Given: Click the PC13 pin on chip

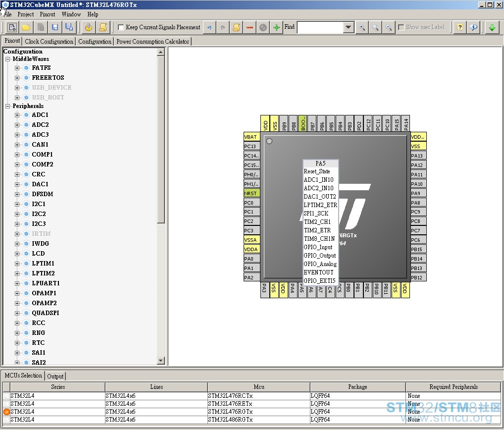Looking at the screenshot, I should (x=252, y=146).
